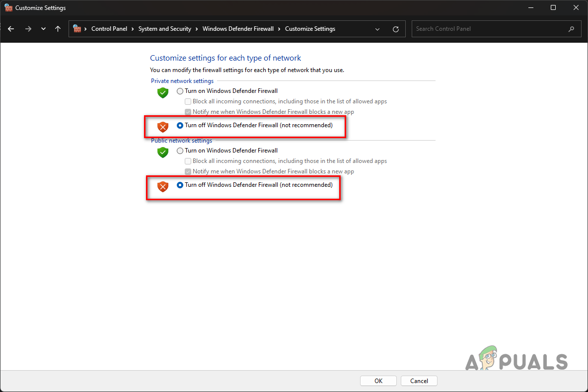
Task: Click the red shield icon beside public turn-off option
Action: [x=162, y=186]
